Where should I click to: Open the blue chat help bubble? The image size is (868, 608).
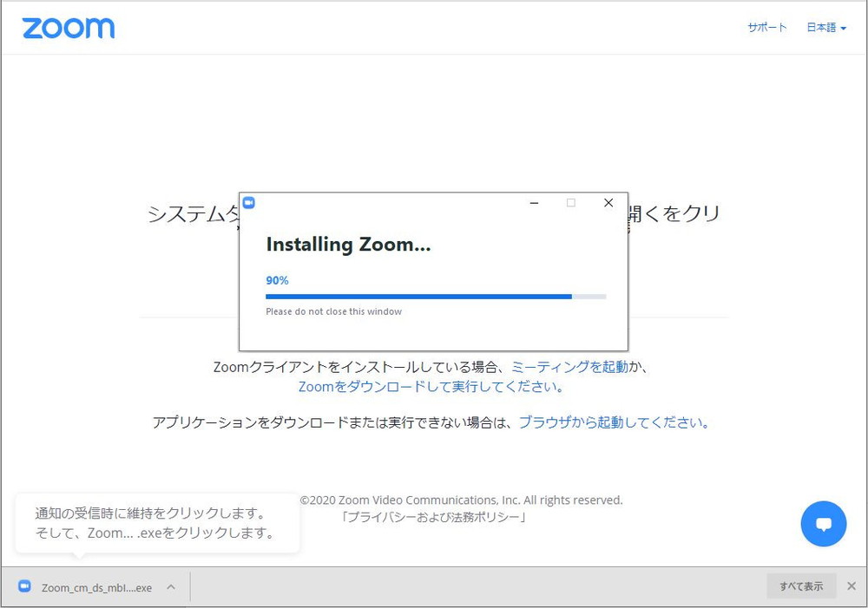(823, 524)
